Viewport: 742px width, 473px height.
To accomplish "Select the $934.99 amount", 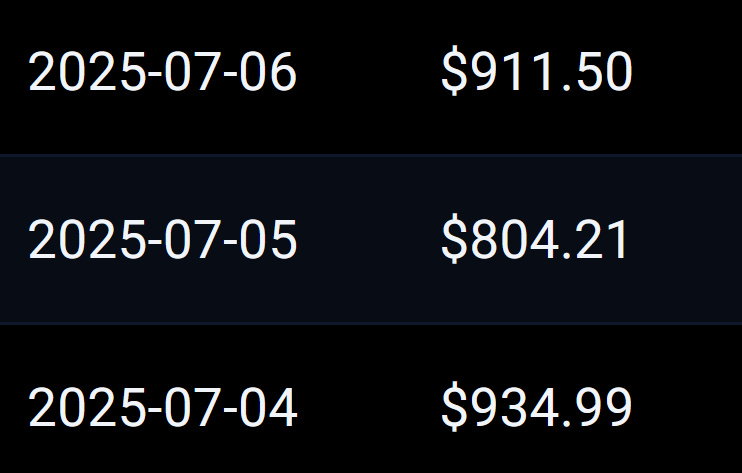I will pyautogui.click(x=536, y=408).
